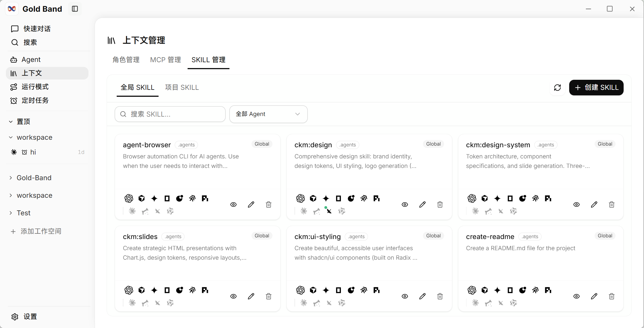
Task: Delete the agent-browser skill
Action: pos(269,204)
